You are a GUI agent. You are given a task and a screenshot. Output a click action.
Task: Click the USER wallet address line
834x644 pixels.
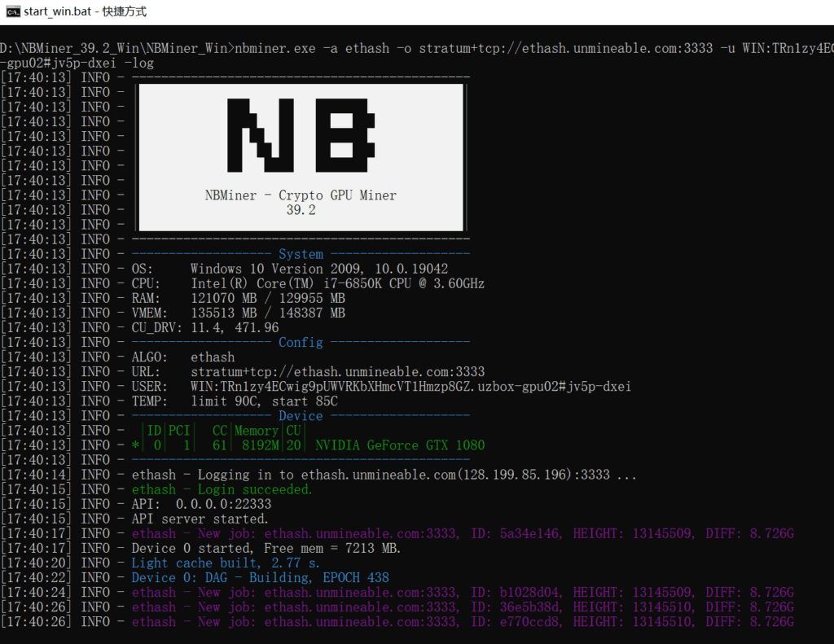[x=410, y=386]
